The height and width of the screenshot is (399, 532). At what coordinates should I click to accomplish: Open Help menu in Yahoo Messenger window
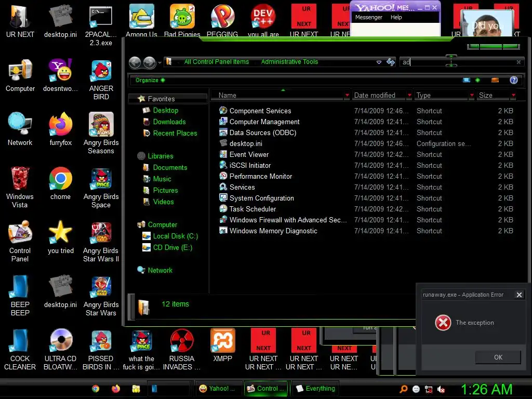click(x=396, y=17)
